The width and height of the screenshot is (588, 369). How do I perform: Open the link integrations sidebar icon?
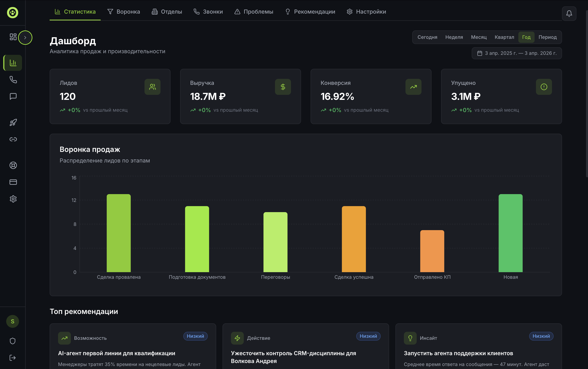click(13, 139)
